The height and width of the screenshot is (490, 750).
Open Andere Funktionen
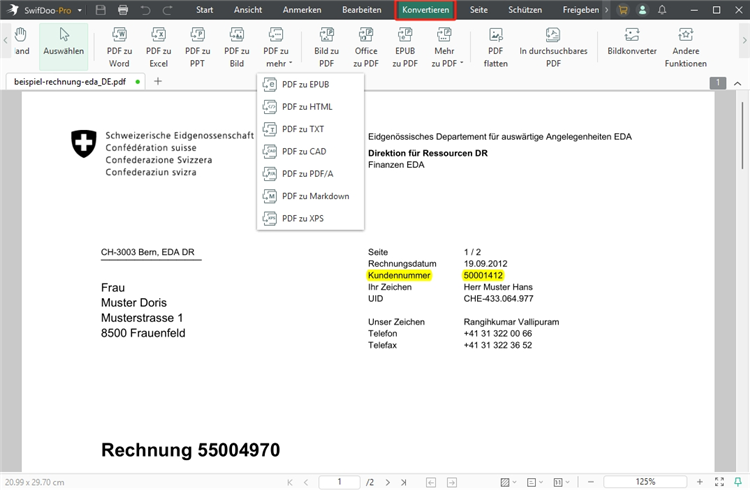pos(685,47)
